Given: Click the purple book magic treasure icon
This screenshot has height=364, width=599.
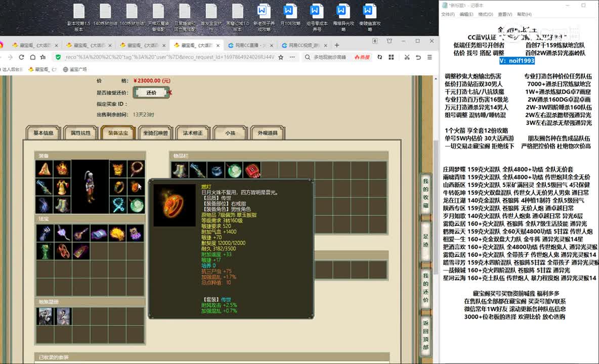Looking at the screenshot, I should [x=99, y=233].
